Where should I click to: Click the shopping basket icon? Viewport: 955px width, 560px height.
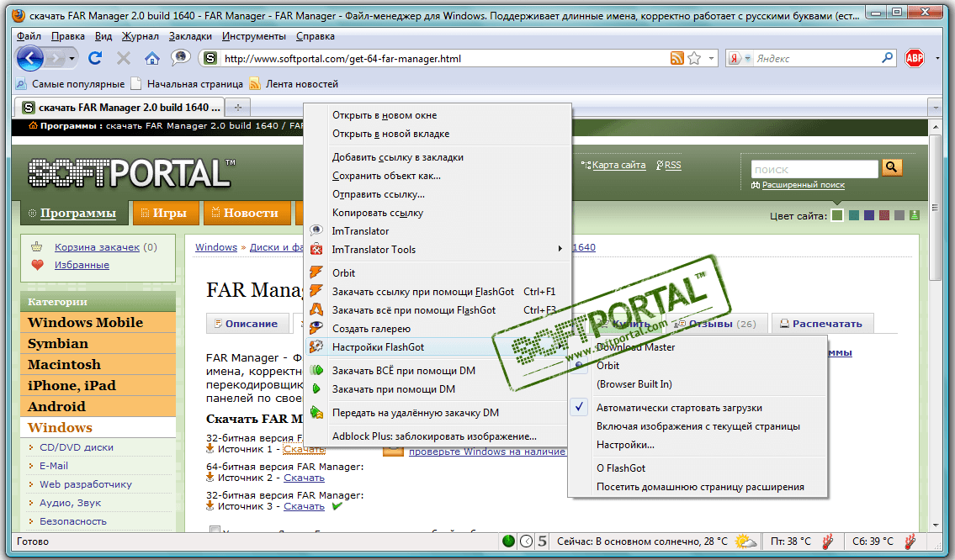pos(37,246)
